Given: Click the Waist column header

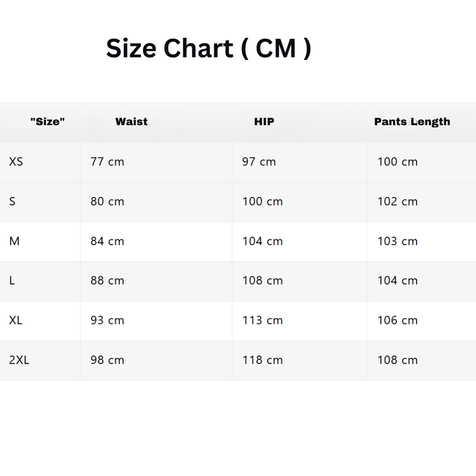Looking at the screenshot, I should pos(131,122).
